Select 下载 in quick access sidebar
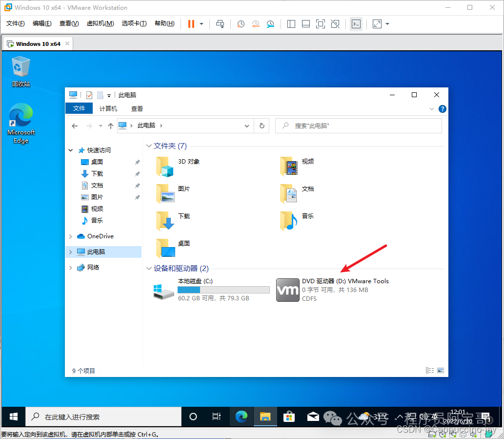Image resolution: width=504 pixels, height=439 pixels. [x=97, y=174]
